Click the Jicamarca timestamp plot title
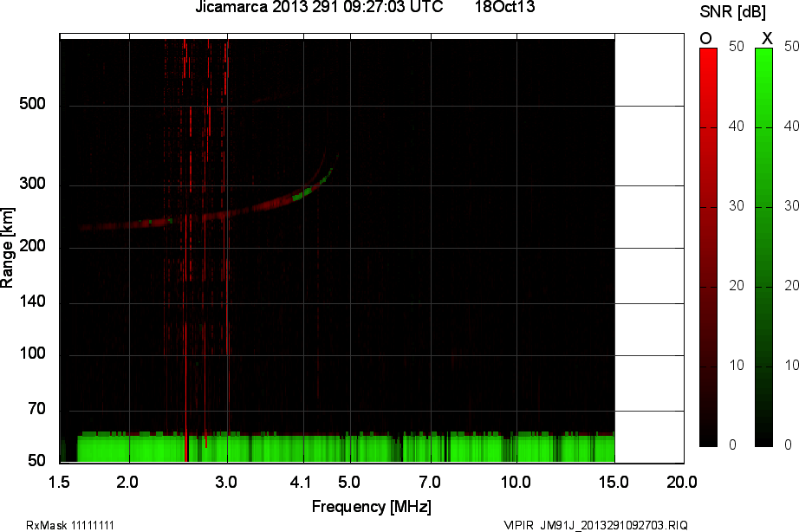799x532 pixels. (x=319, y=8)
